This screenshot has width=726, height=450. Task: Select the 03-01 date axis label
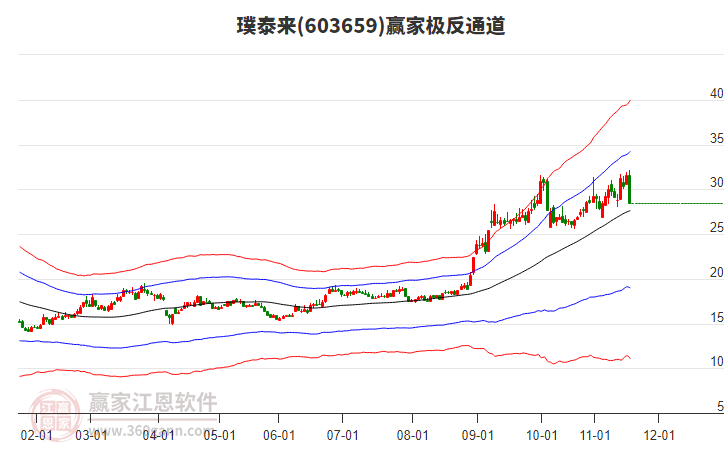pos(91,436)
